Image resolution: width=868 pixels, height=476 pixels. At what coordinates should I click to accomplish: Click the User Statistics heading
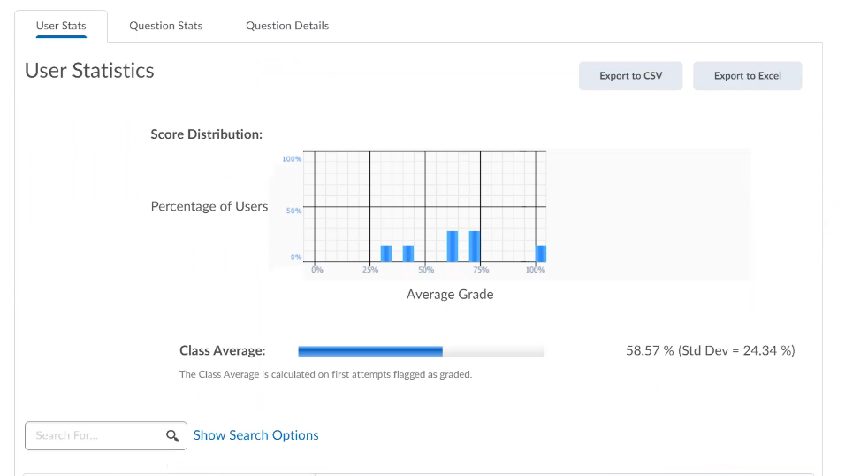[89, 71]
